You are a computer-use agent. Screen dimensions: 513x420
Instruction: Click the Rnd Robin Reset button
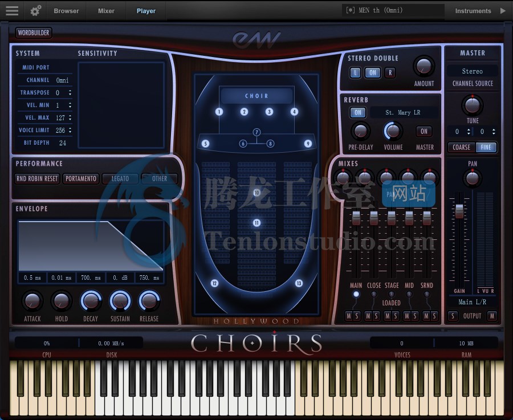click(x=37, y=178)
